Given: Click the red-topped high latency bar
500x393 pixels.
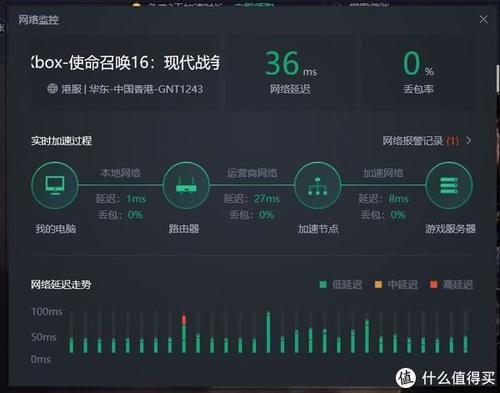Looking at the screenshot, I should tap(184, 333).
